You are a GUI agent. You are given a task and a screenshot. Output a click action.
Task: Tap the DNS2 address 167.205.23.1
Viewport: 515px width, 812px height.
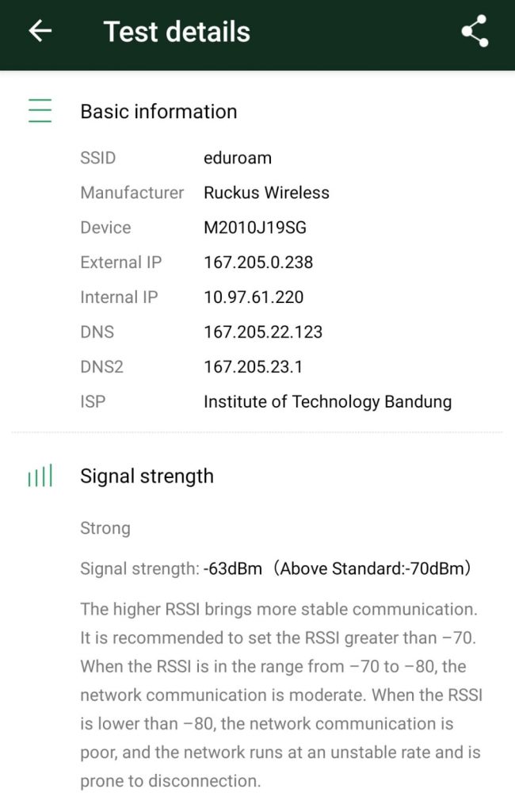tap(254, 367)
